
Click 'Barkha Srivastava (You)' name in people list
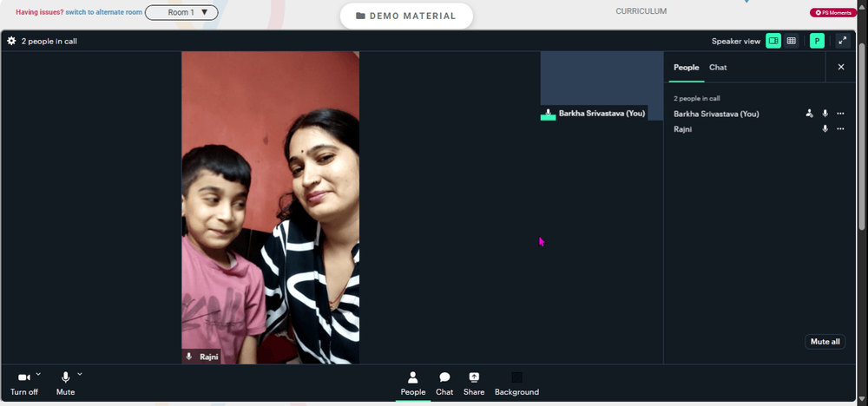(x=716, y=114)
